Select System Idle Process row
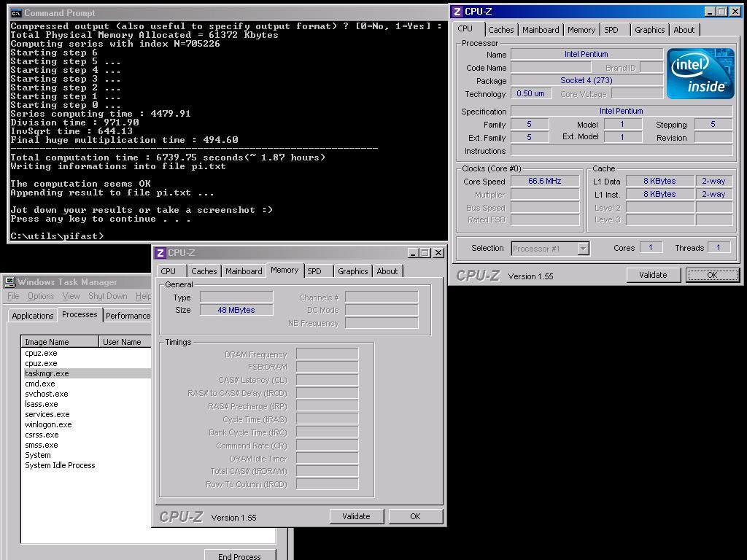This screenshot has height=560, width=747. click(x=86, y=466)
